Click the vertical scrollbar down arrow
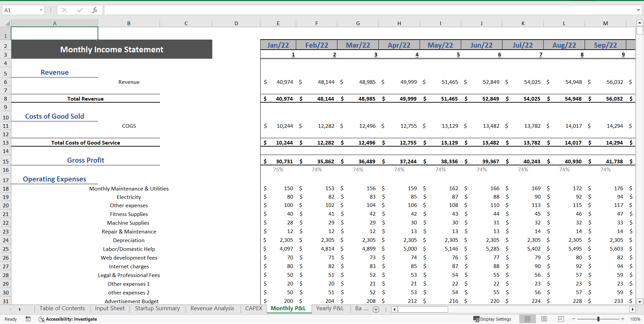 (640, 302)
